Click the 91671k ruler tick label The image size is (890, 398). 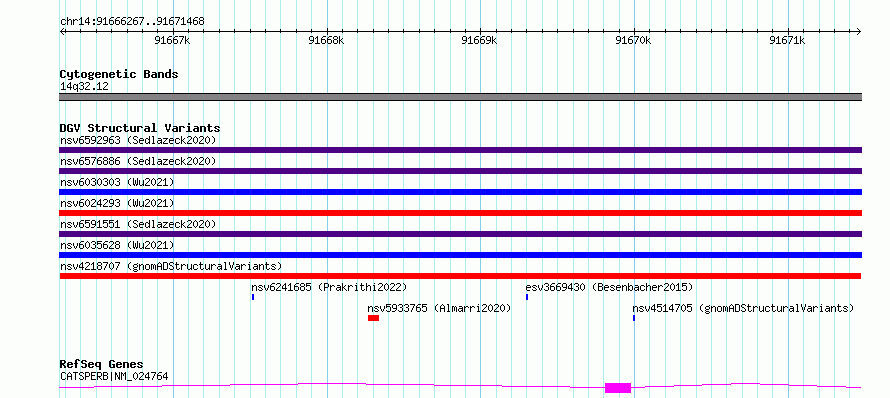pyautogui.click(x=787, y=41)
